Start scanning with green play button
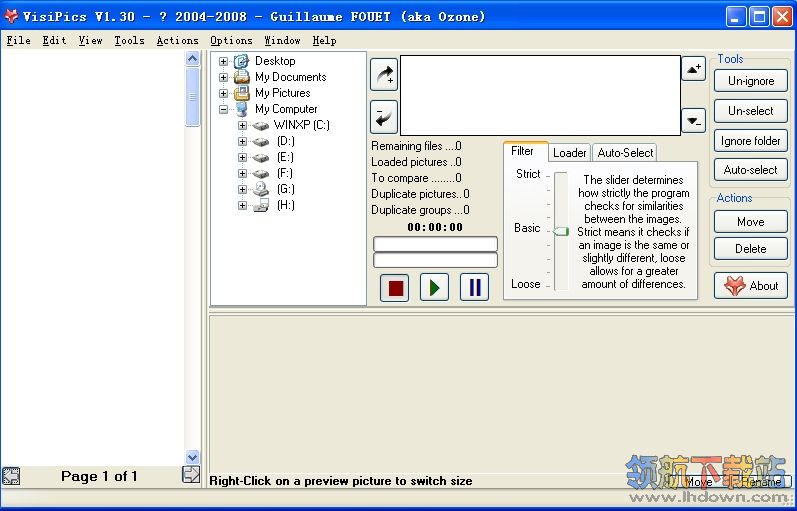This screenshot has width=797, height=511. (x=435, y=288)
